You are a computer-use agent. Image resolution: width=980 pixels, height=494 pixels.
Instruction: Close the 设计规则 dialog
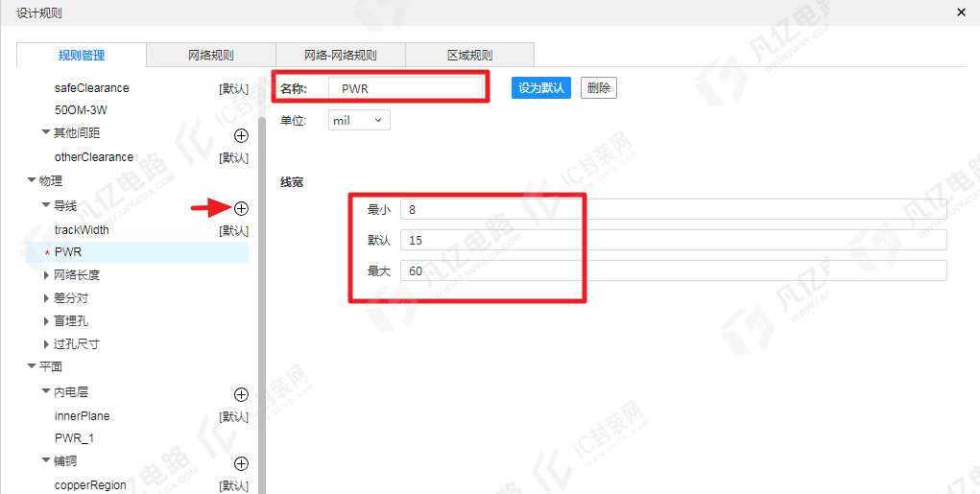click(x=961, y=12)
